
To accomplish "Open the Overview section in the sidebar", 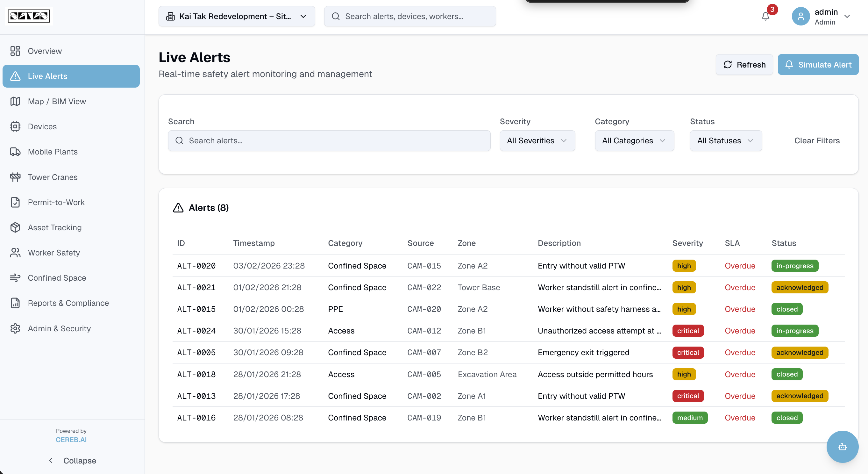I will point(45,51).
